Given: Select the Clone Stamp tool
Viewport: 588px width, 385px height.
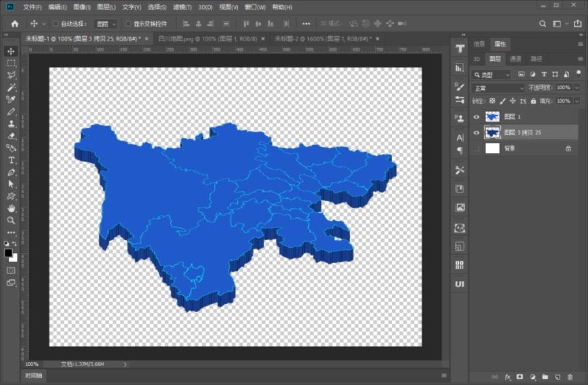Looking at the screenshot, I should pyautogui.click(x=11, y=124).
